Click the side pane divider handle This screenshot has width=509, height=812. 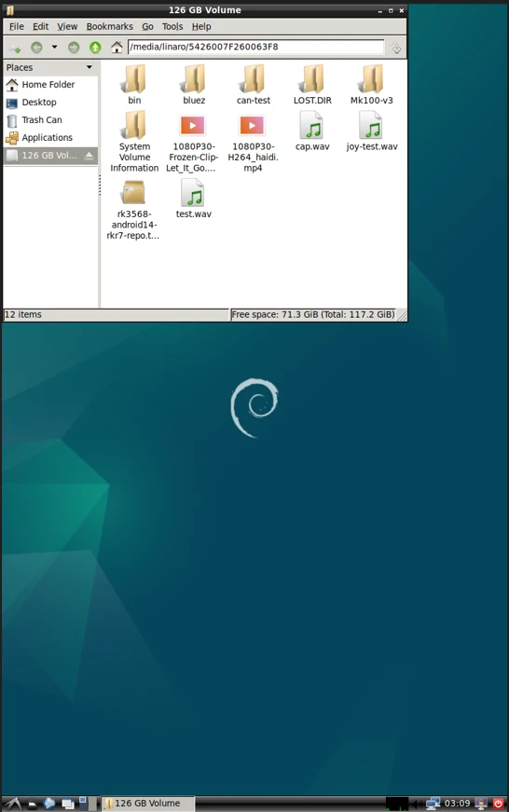tap(100, 185)
